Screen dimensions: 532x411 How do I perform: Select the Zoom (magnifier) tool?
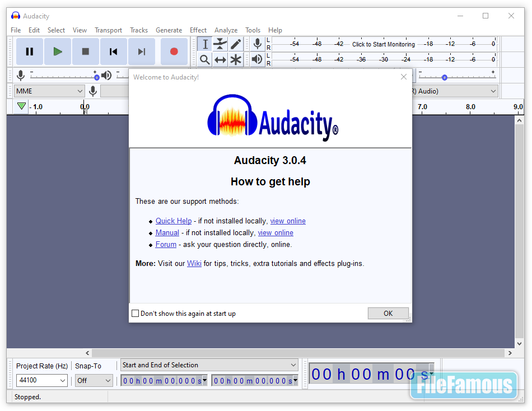(x=205, y=60)
